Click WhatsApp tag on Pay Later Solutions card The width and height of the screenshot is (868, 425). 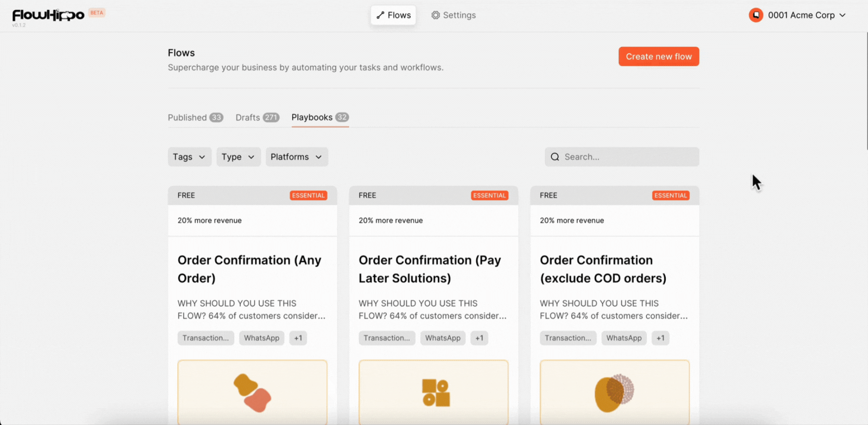pos(443,338)
